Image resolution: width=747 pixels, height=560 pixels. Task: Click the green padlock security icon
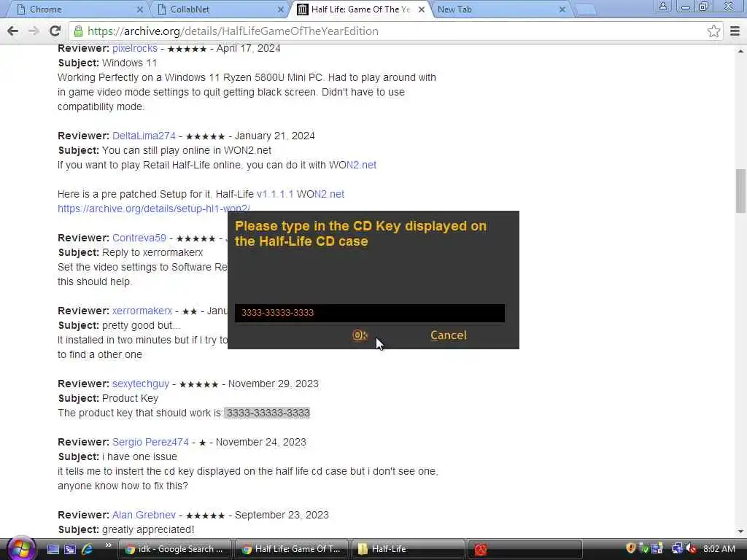pyautogui.click(x=78, y=31)
